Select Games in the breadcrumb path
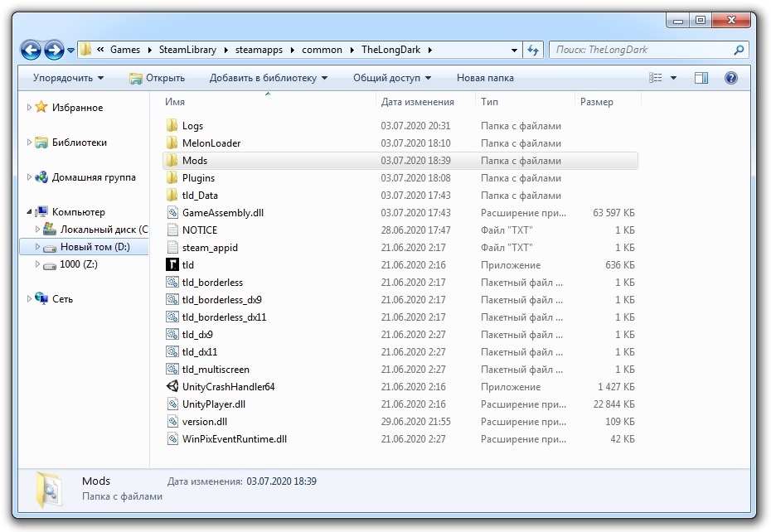 click(125, 50)
